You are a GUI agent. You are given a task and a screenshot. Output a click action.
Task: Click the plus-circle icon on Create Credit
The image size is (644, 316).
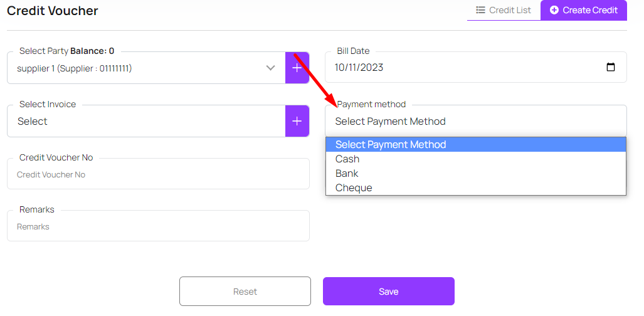tap(554, 10)
